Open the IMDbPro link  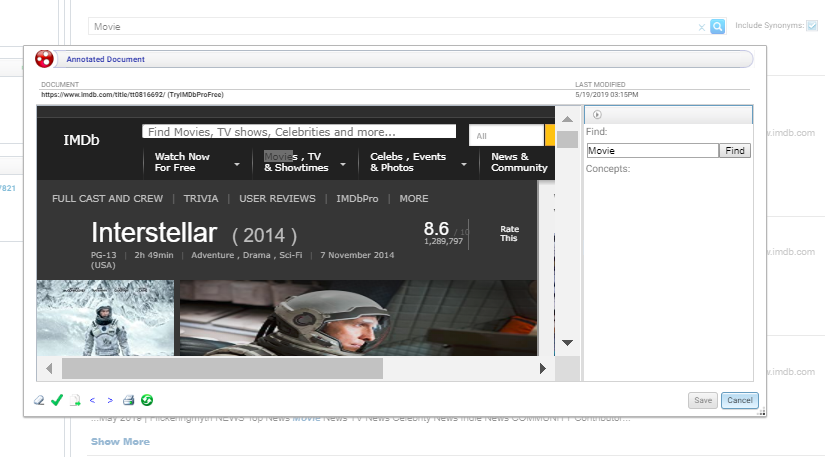[357, 199]
